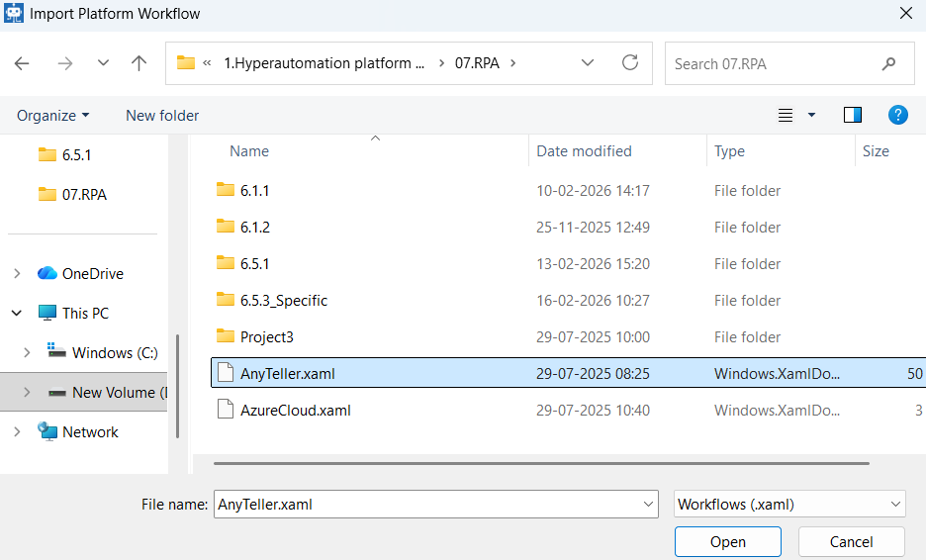Expand the New Volume drive node
This screenshot has width=926, height=560.
pos(27,392)
